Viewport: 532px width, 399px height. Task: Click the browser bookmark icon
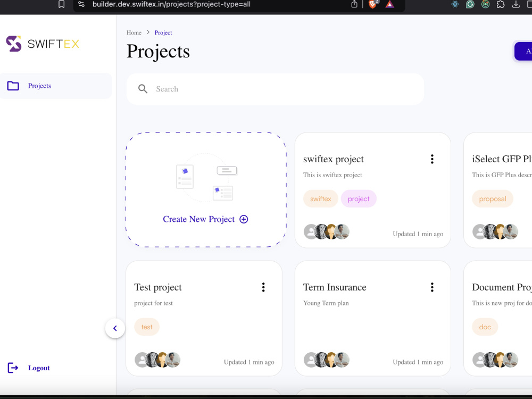[61, 4]
